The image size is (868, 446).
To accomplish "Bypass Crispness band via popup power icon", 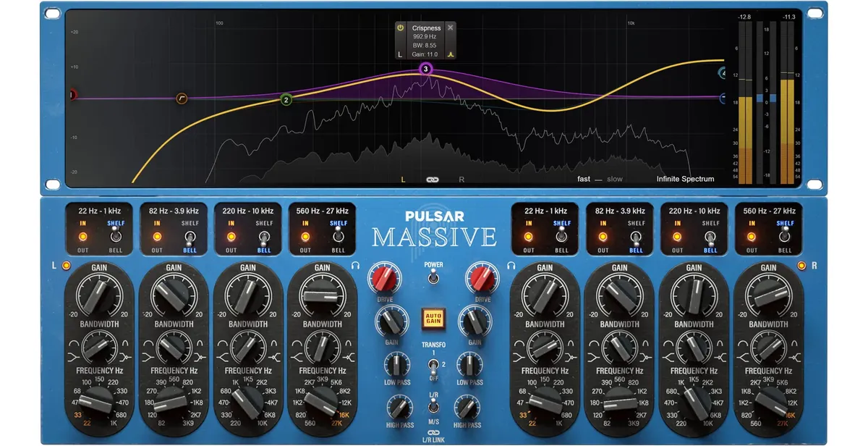I will click(400, 28).
